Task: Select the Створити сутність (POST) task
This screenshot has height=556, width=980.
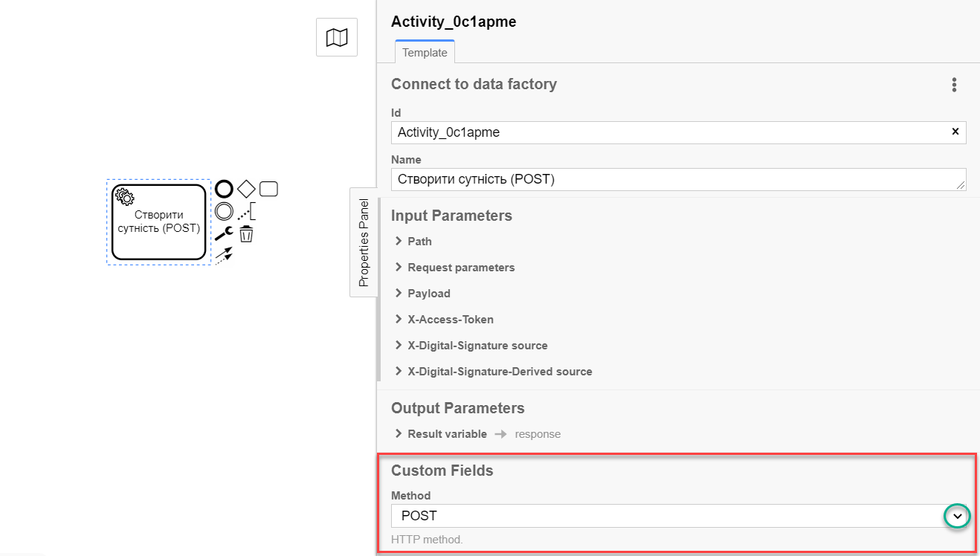Action: tap(159, 222)
